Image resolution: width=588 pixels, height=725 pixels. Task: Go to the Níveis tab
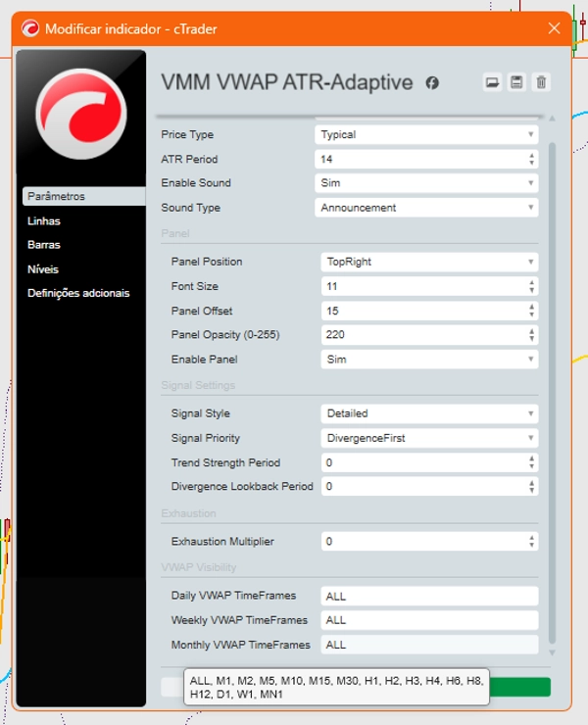42,269
